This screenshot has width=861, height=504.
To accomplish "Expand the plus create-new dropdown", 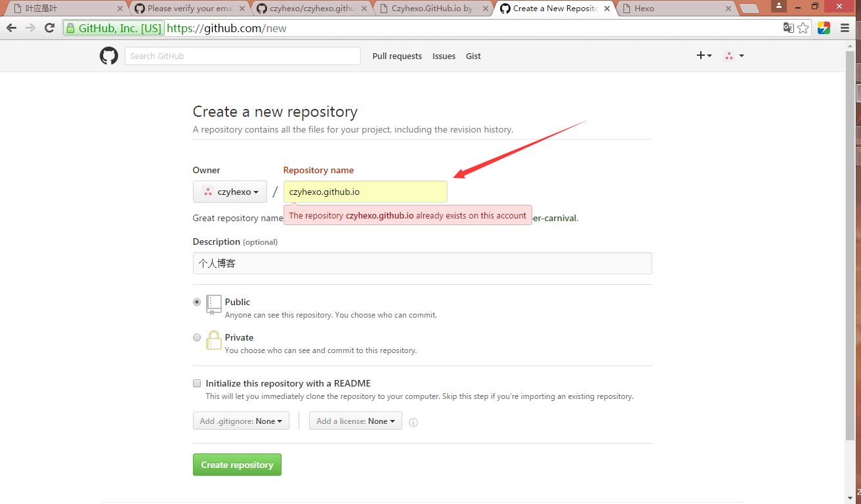I will 704,56.
